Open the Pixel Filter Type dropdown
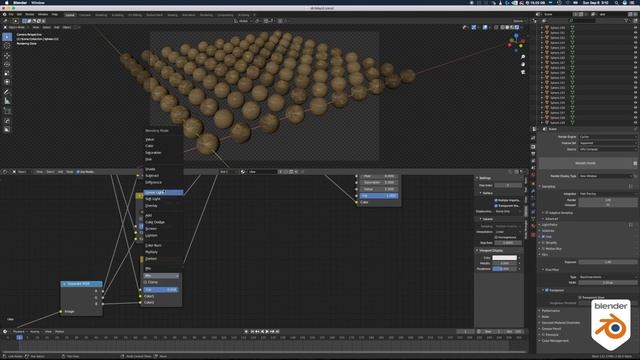Screen dimensions: 640x360 tap(607, 277)
